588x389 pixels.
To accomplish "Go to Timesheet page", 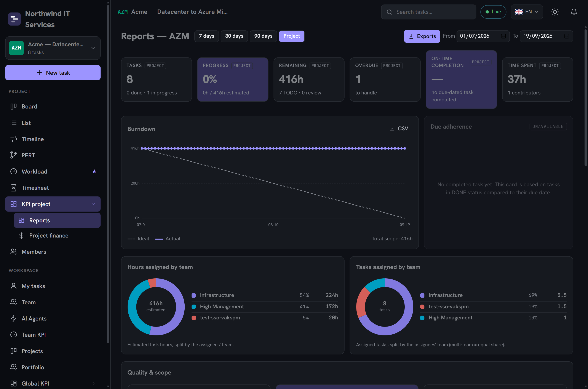I will pyautogui.click(x=53, y=188).
